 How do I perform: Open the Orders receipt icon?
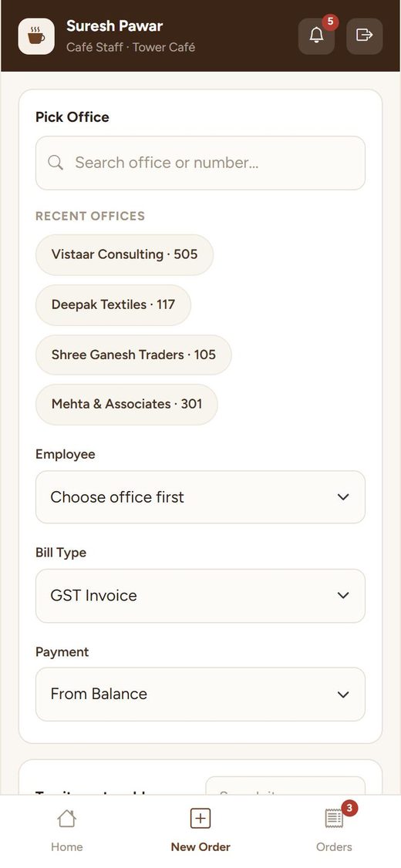coord(334,818)
